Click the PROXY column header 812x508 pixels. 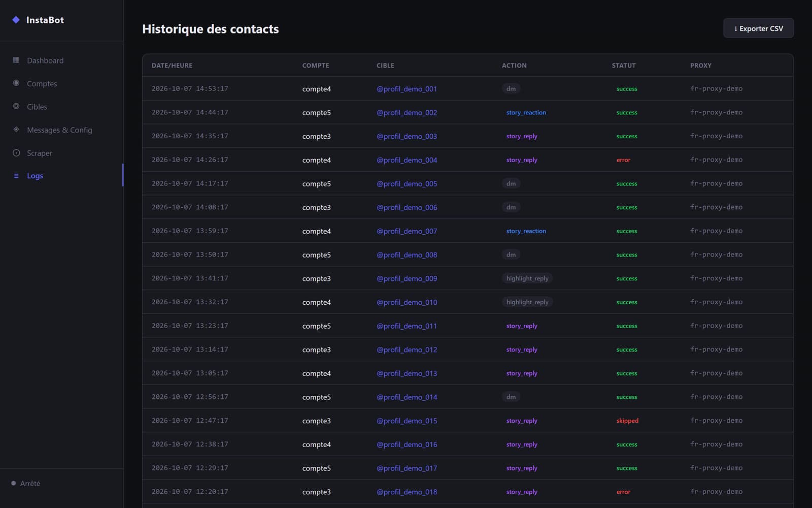pyautogui.click(x=701, y=66)
